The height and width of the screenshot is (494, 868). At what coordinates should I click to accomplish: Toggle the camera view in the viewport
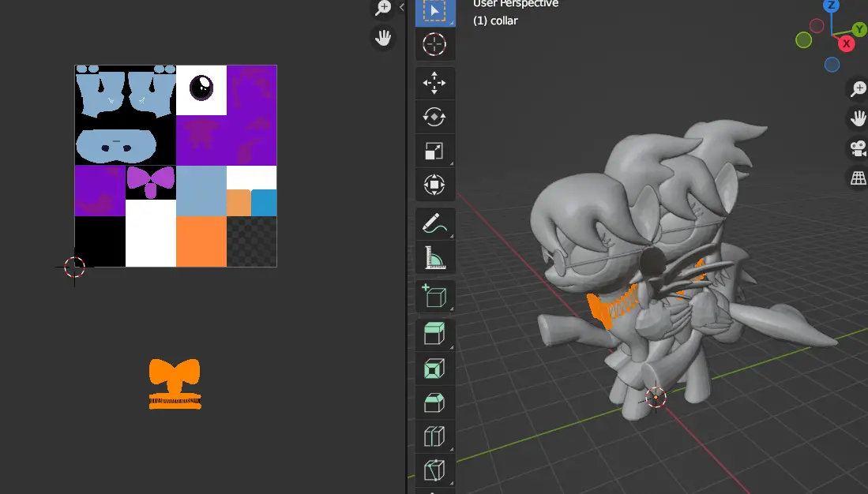click(859, 148)
